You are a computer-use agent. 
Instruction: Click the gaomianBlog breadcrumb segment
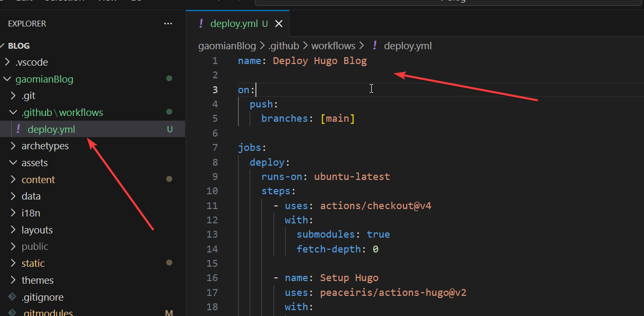pos(227,46)
